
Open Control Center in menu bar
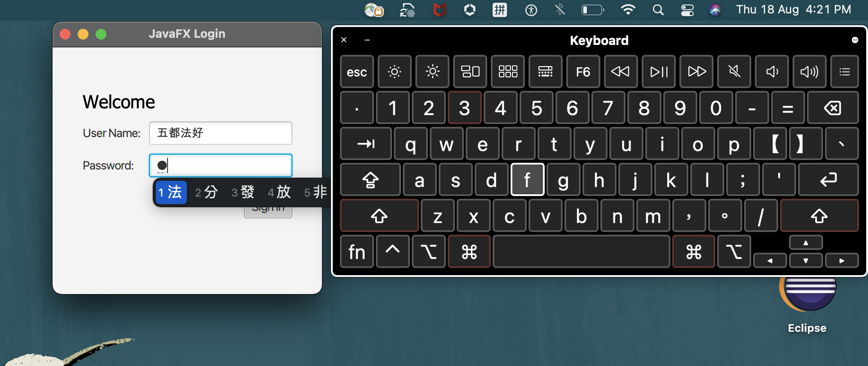[x=687, y=10]
